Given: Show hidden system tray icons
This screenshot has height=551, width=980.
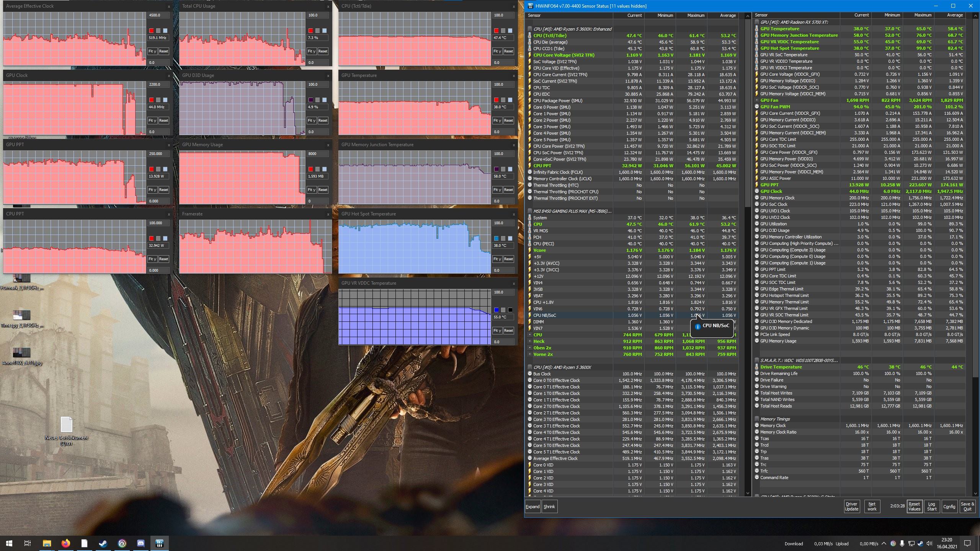Looking at the screenshot, I should 884,543.
